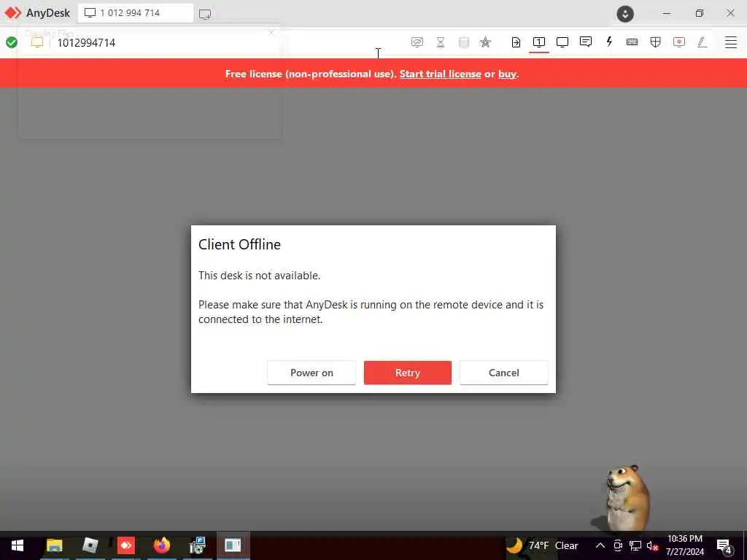Open the chat icon

click(586, 42)
